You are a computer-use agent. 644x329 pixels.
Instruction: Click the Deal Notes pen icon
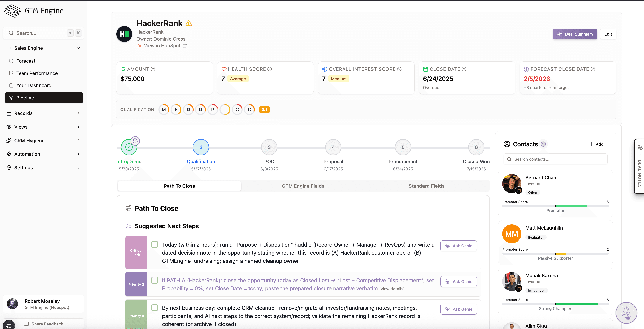click(x=640, y=147)
